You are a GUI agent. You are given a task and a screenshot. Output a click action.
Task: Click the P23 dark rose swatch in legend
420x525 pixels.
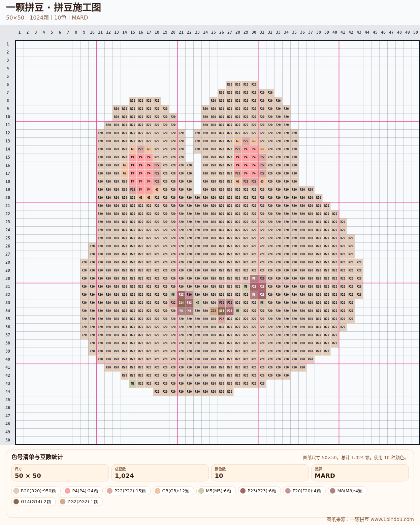[x=243, y=491]
